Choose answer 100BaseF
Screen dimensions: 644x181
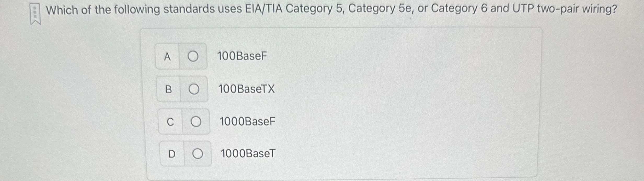point(242,56)
